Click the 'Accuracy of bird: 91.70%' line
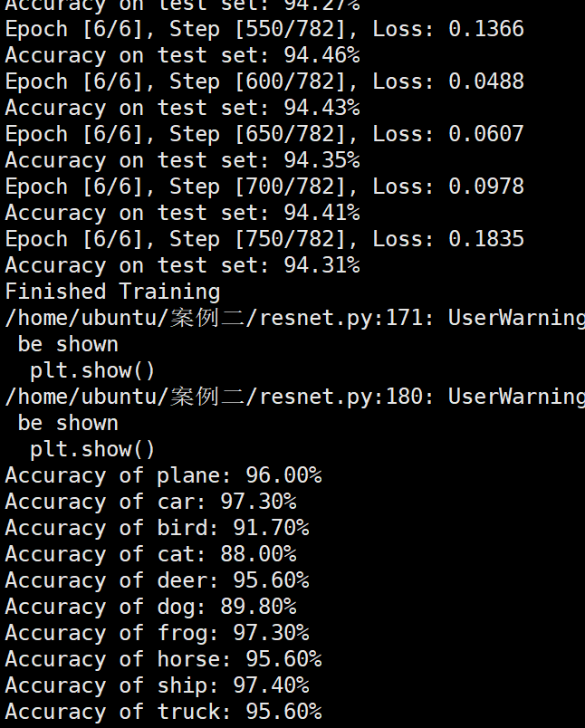This screenshot has width=585, height=728. pos(158,529)
